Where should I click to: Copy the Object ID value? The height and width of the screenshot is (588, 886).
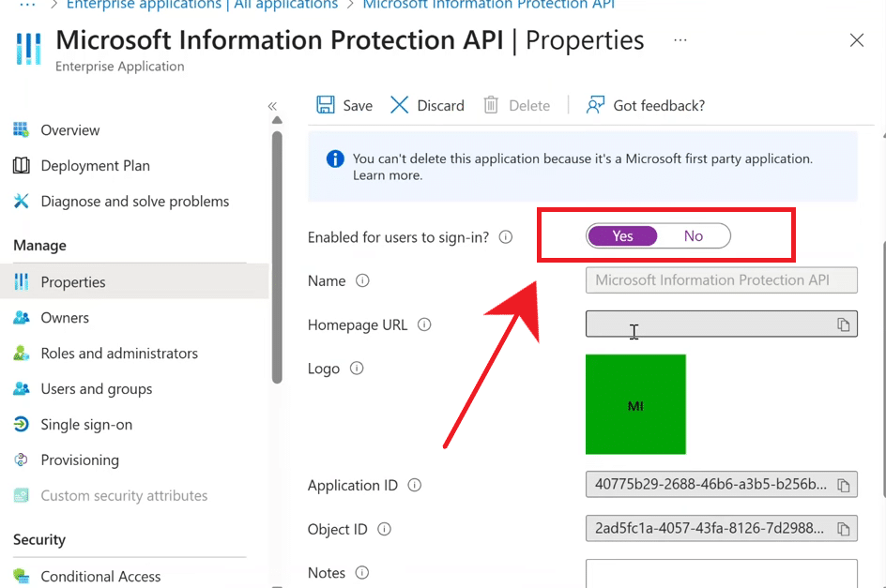pos(844,528)
